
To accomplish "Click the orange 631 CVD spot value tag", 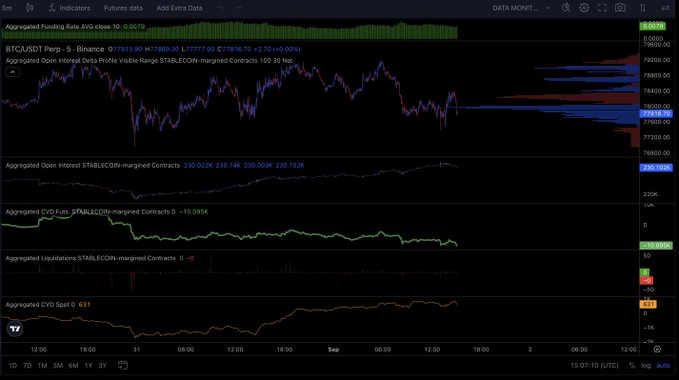I will pos(648,304).
